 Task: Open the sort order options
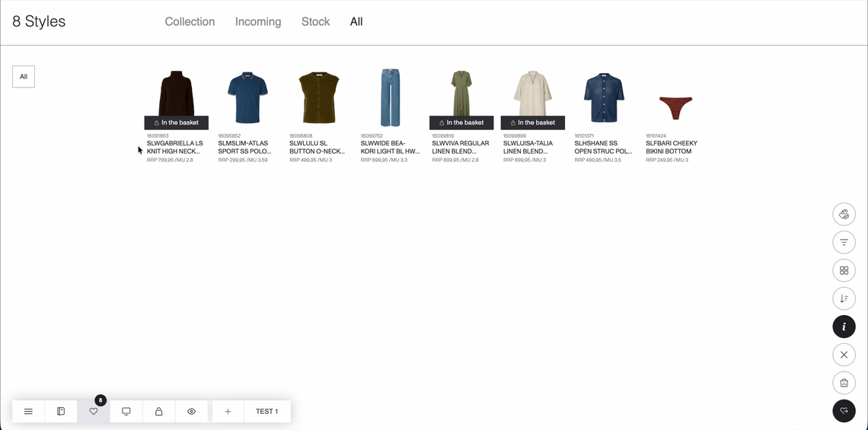(x=844, y=298)
